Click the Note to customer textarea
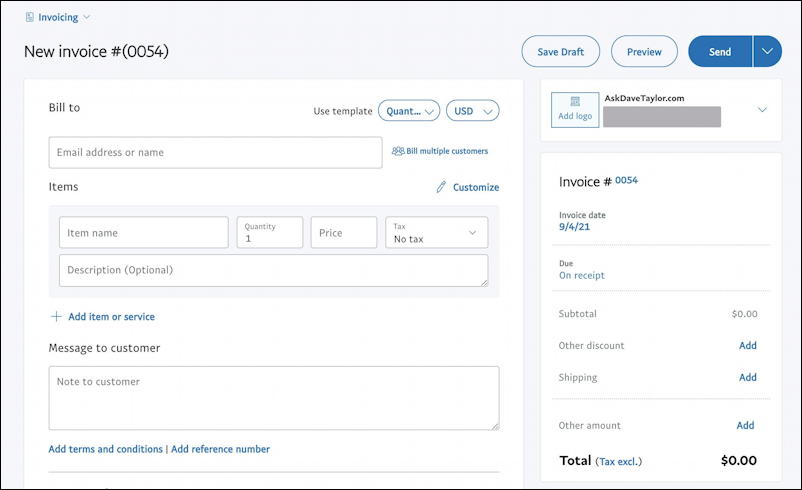The image size is (802, 490). [x=274, y=398]
